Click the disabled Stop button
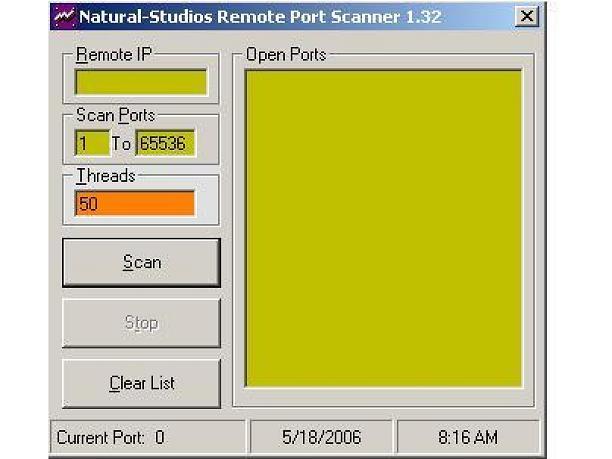 [x=141, y=323]
